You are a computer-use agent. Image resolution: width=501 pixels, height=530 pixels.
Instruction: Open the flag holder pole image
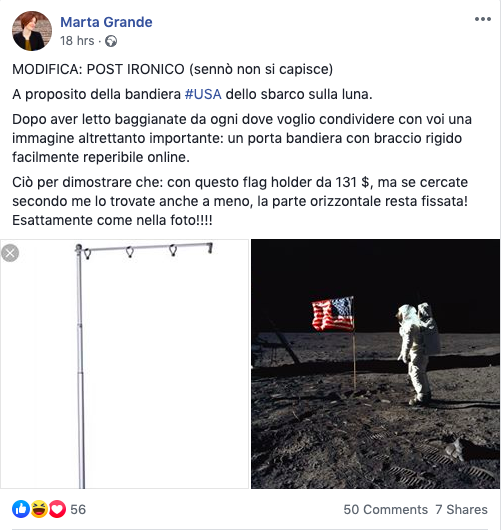pyautogui.click(x=124, y=364)
